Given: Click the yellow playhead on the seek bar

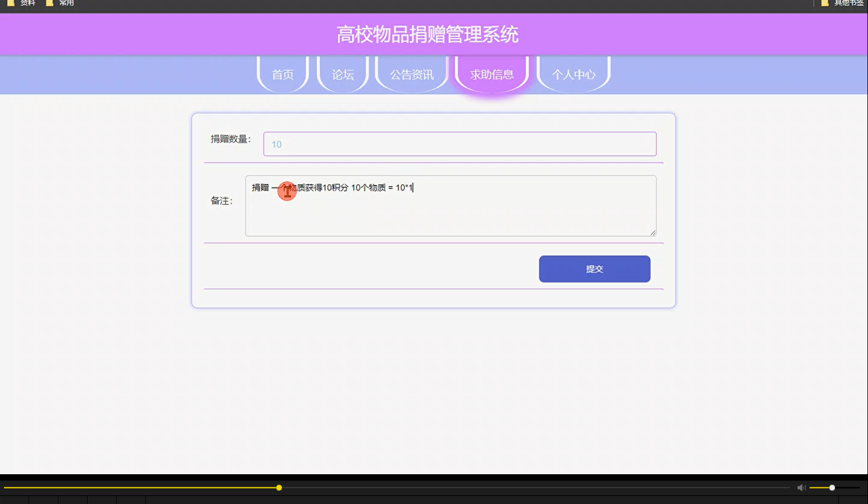Looking at the screenshot, I should [278, 487].
